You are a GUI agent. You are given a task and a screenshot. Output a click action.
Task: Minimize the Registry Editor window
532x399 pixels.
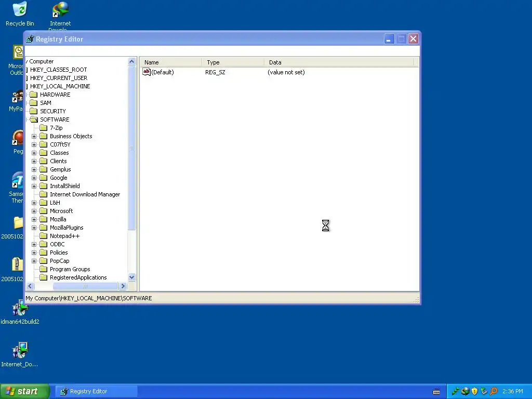pyautogui.click(x=389, y=39)
